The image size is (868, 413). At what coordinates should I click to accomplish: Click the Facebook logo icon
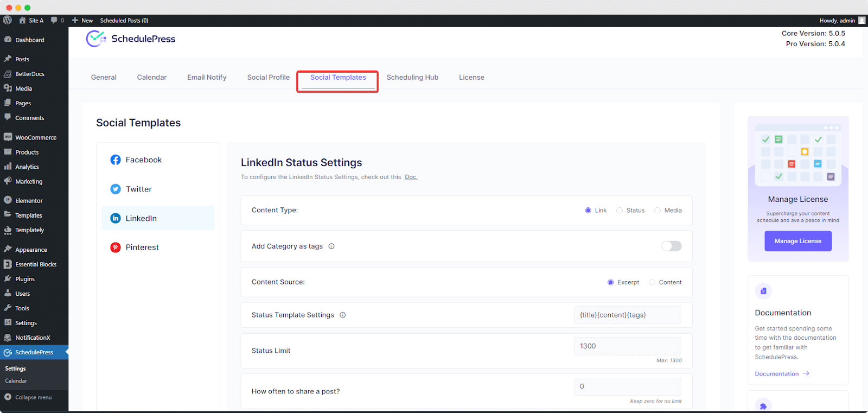tap(116, 160)
